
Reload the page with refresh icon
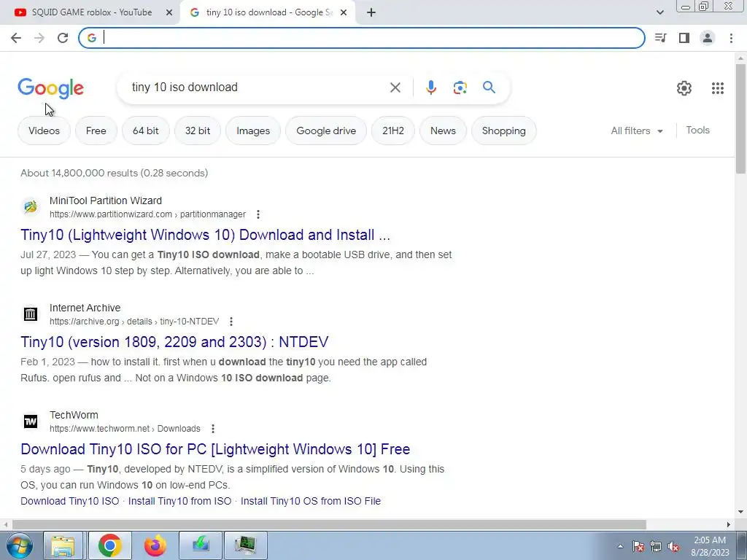[x=63, y=38]
